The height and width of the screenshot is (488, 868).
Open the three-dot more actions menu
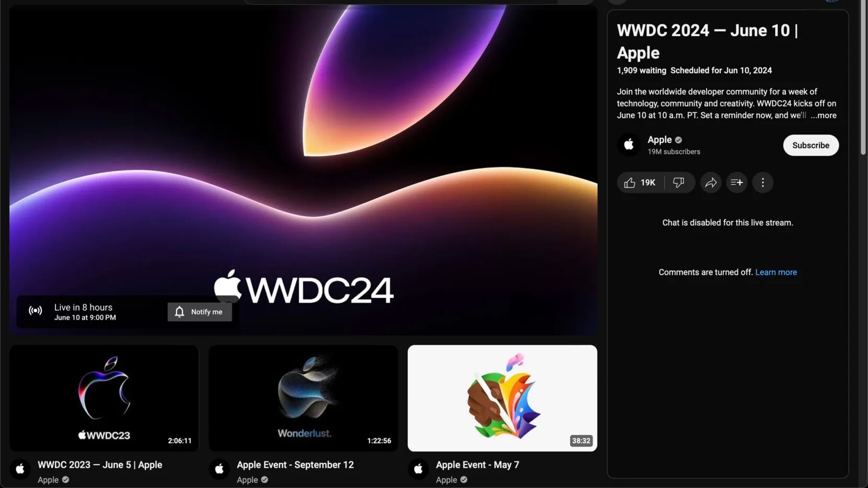coord(763,183)
